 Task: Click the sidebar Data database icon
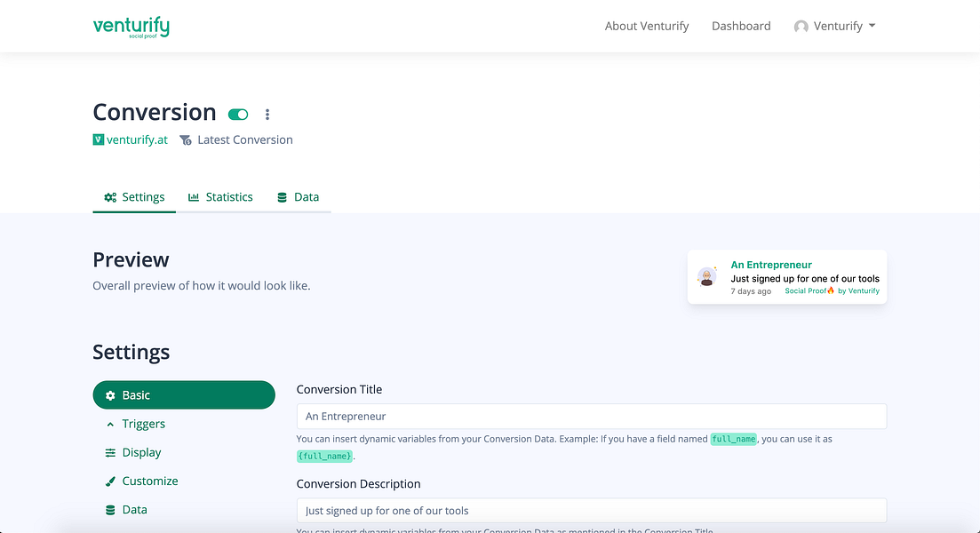[x=110, y=510]
